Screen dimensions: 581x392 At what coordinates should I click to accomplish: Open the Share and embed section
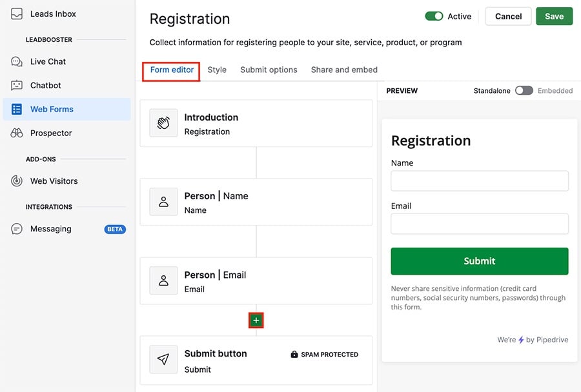click(343, 70)
